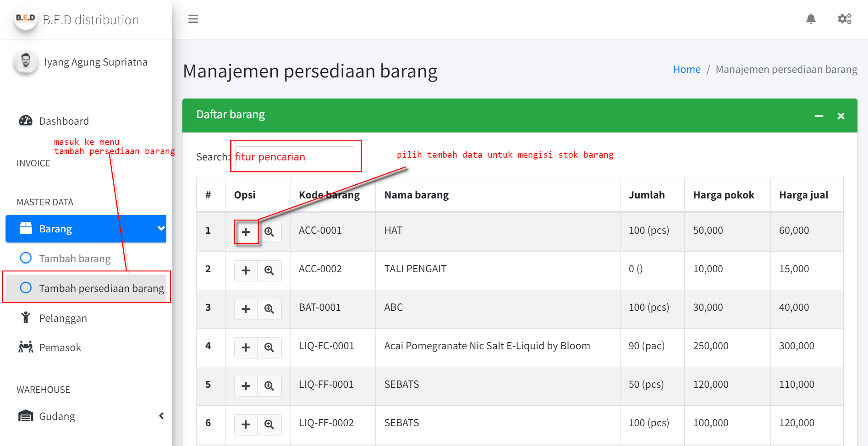The width and height of the screenshot is (868, 446).
Task: View details of LIQ-FF-0002 SEBATS
Action: 269,424
